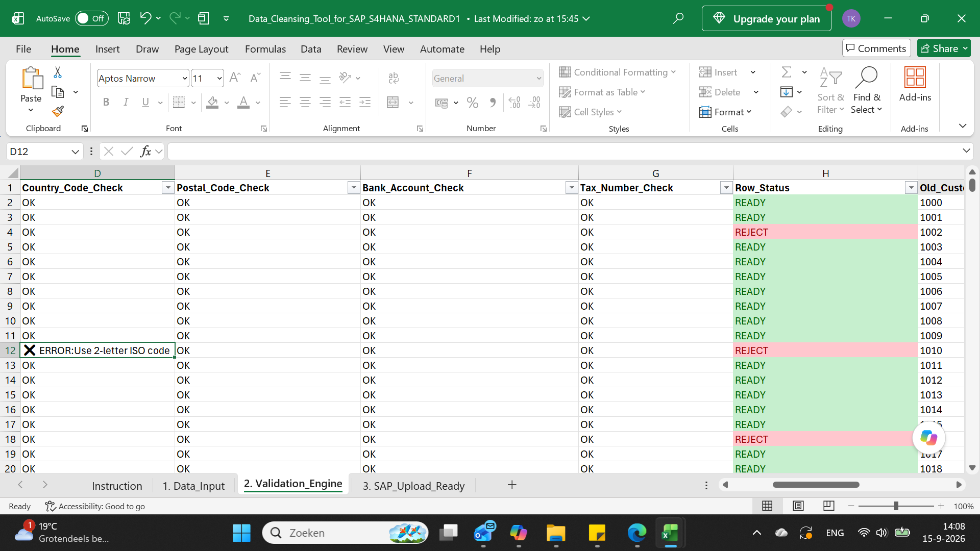This screenshot has height=551, width=980.
Task: Click the Cut scissors icon
Action: (x=58, y=72)
